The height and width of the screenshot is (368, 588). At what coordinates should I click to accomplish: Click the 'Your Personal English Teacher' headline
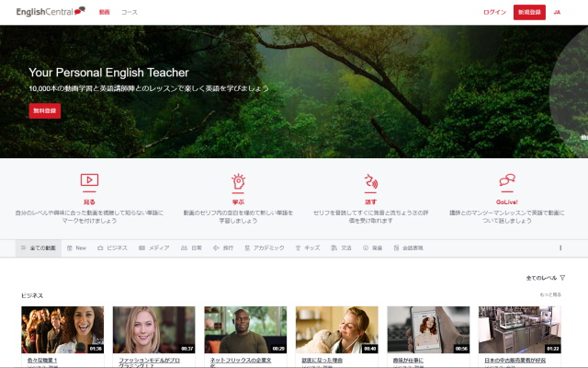[x=108, y=73]
